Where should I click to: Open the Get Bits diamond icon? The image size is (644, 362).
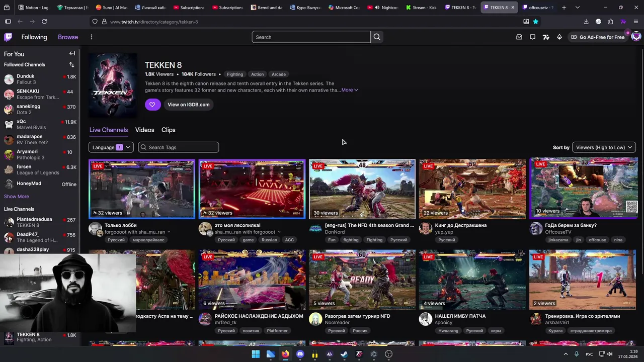click(x=559, y=37)
